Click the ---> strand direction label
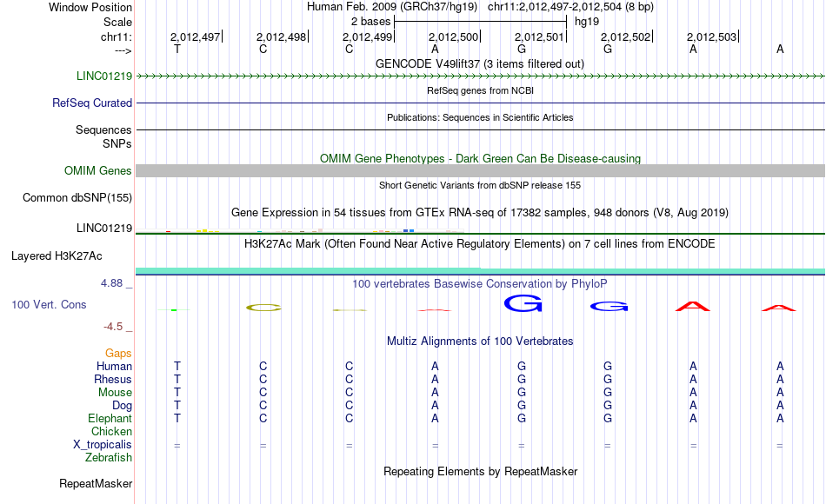The image size is (826, 504). click(x=123, y=50)
